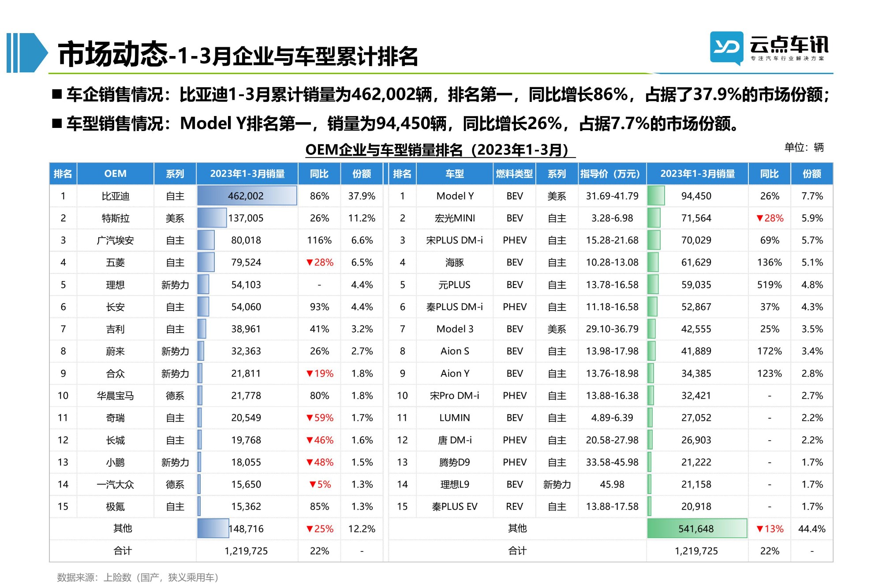Click the chart title OEM企业与车型销量排名

point(441,150)
